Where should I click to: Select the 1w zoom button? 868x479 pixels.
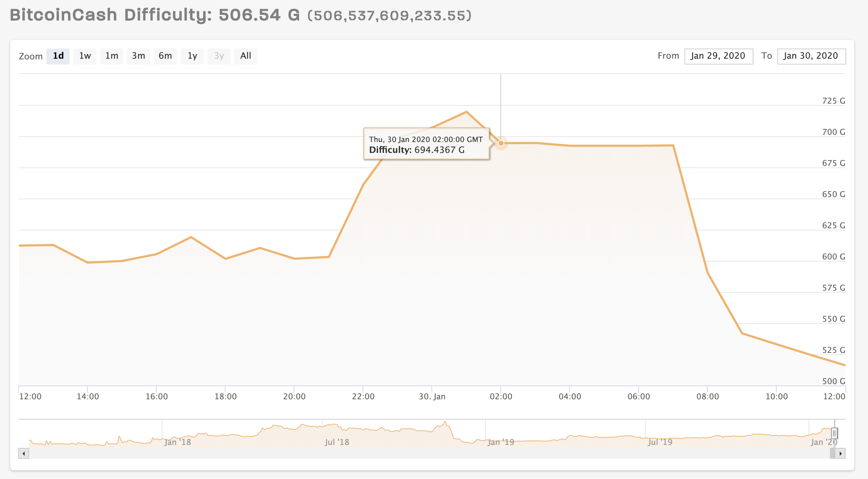coord(85,56)
